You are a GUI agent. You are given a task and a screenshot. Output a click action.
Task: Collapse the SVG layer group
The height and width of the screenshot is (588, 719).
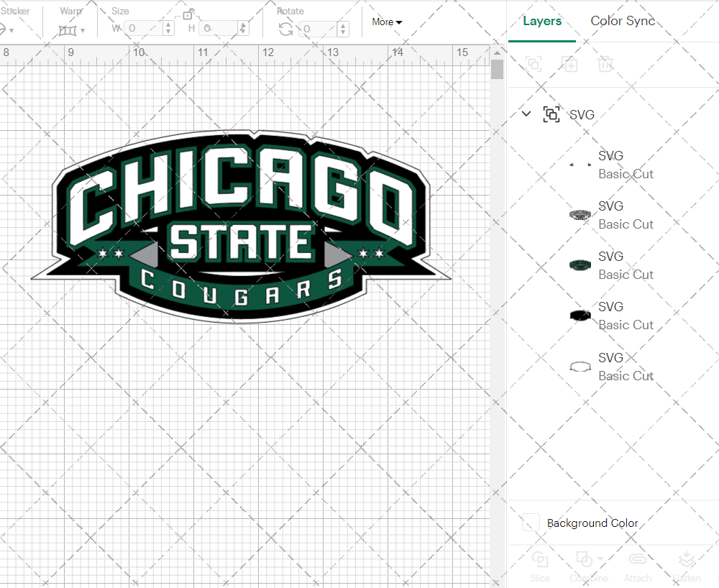coord(526,114)
